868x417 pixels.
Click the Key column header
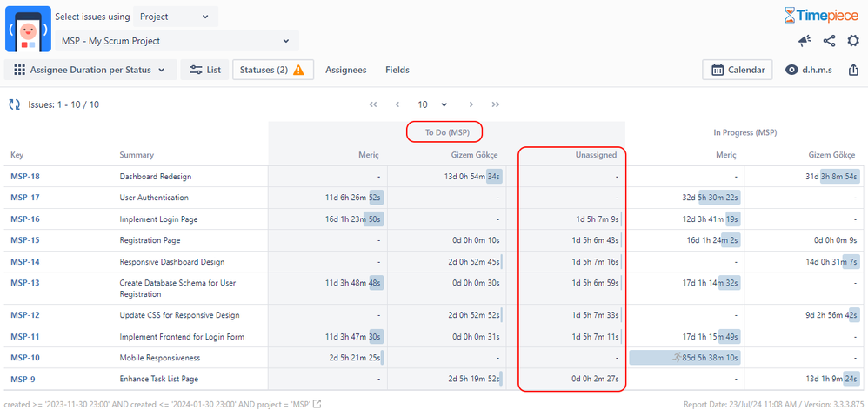[17, 155]
